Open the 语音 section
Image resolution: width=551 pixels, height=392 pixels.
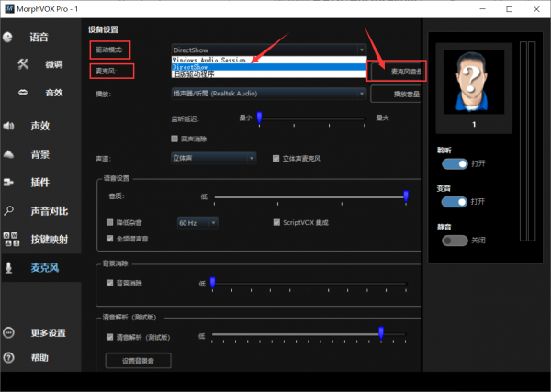coord(39,38)
